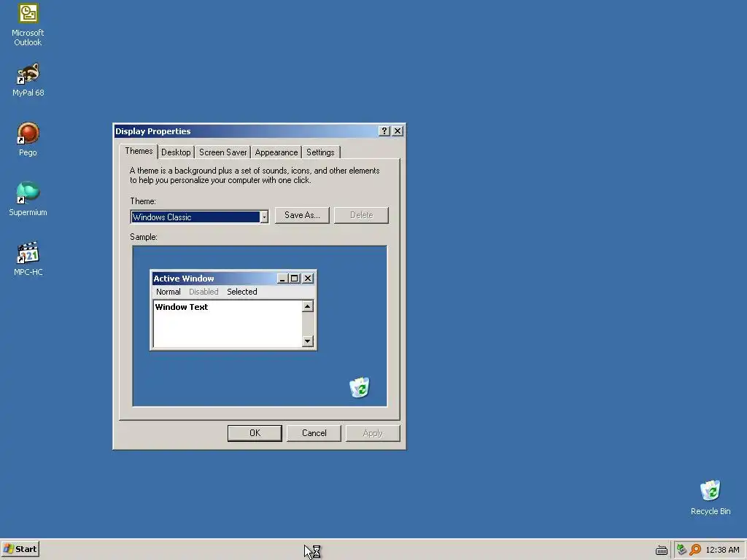Switch to the Themes tab
Image resolution: width=747 pixels, height=560 pixels.
tap(139, 151)
